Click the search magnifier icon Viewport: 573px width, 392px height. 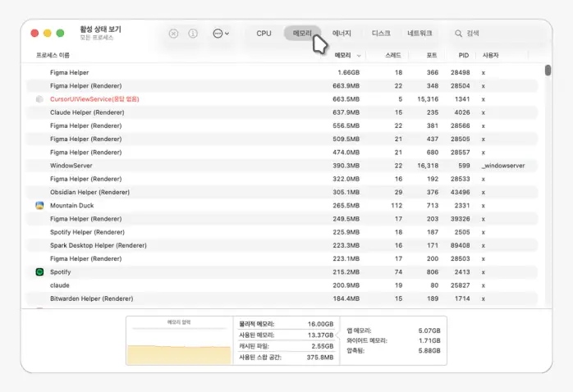[x=458, y=34]
